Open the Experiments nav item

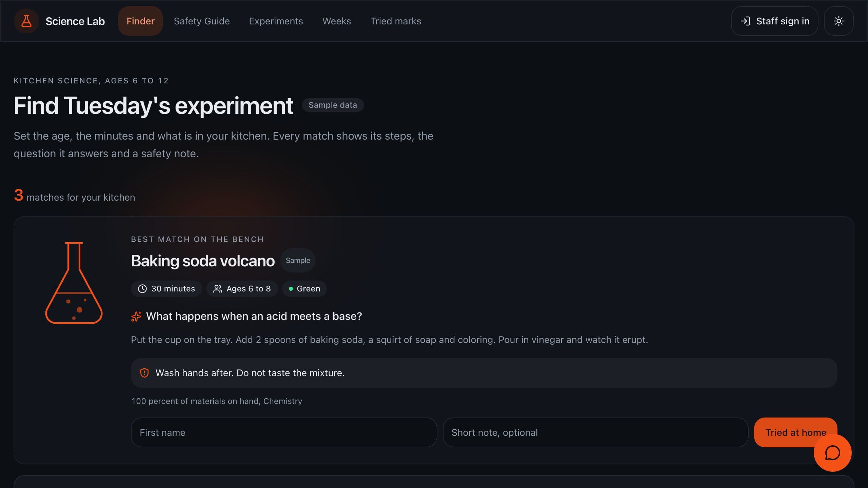point(276,21)
